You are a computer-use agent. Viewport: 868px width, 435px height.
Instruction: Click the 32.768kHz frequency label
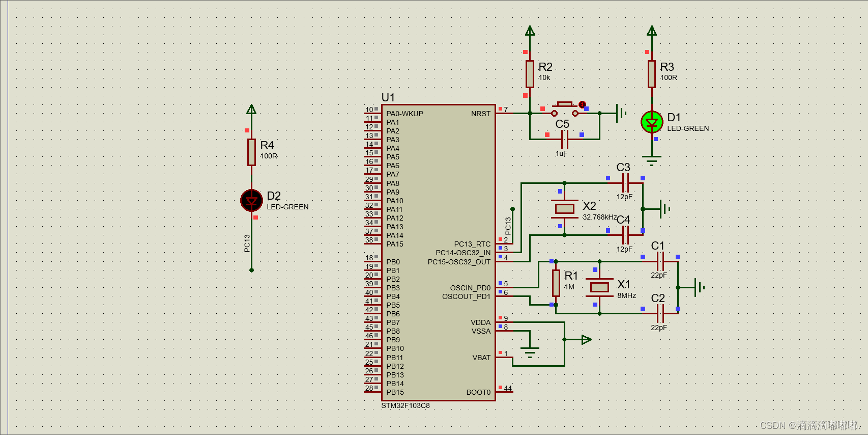tap(600, 217)
